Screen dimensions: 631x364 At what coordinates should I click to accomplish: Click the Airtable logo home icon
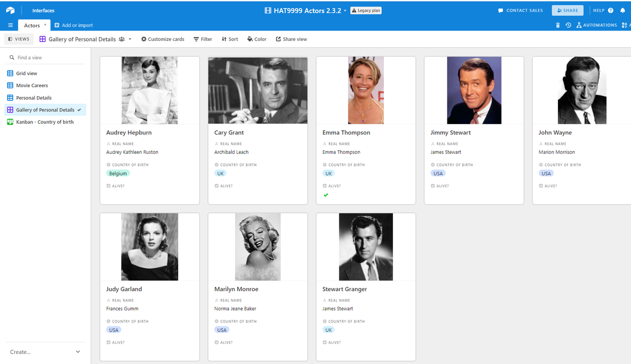pyautogui.click(x=10, y=10)
